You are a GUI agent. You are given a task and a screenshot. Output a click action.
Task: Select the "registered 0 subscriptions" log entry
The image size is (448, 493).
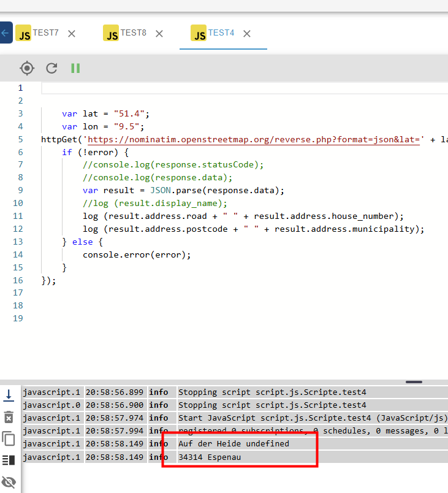235,430
